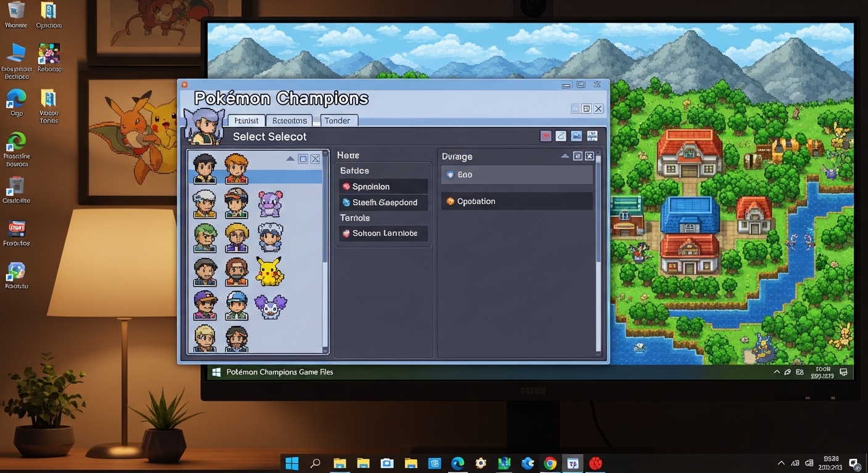This screenshot has height=473, width=868.
Task: Select Steeth Gaepdond from the Batdcs list
Action: click(382, 202)
